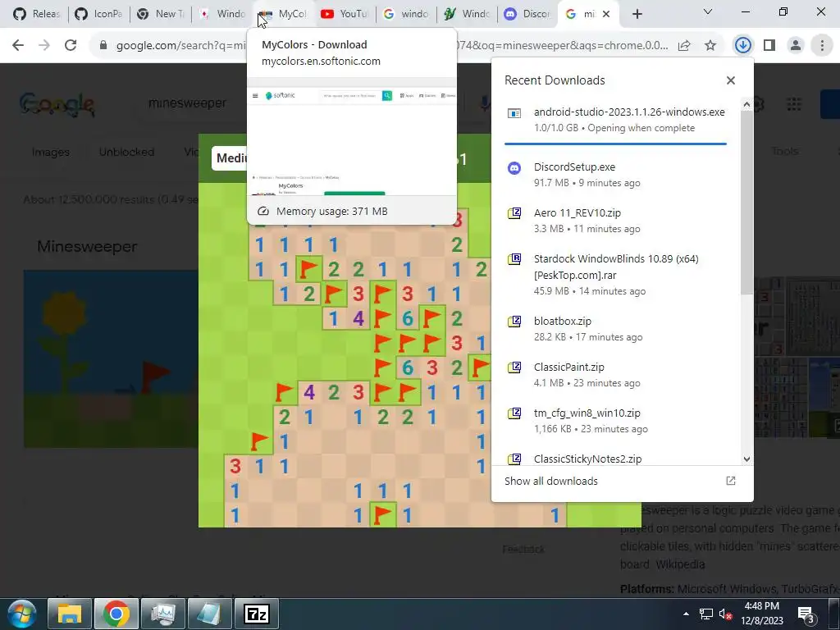Click Chrome icon in taskbar
Image resolution: width=840 pixels, height=630 pixels.
[x=116, y=614]
